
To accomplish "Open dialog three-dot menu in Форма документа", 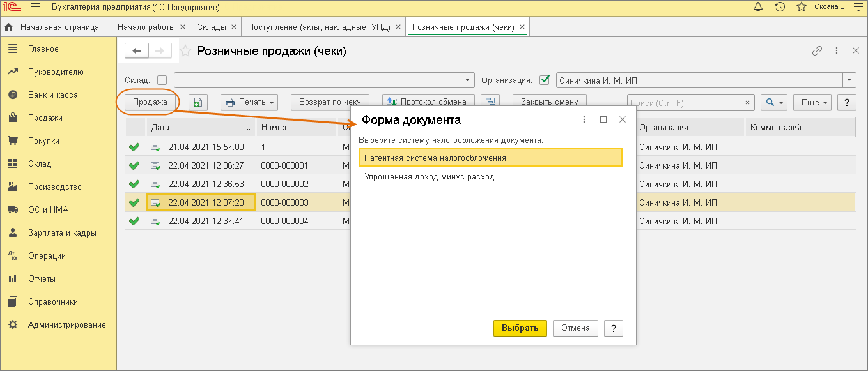I will tap(584, 119).
